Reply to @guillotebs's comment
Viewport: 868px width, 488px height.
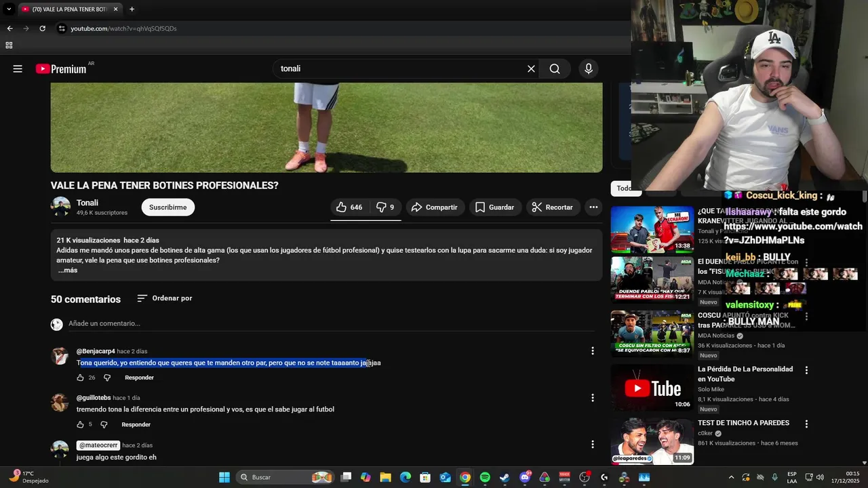point(136,424)
